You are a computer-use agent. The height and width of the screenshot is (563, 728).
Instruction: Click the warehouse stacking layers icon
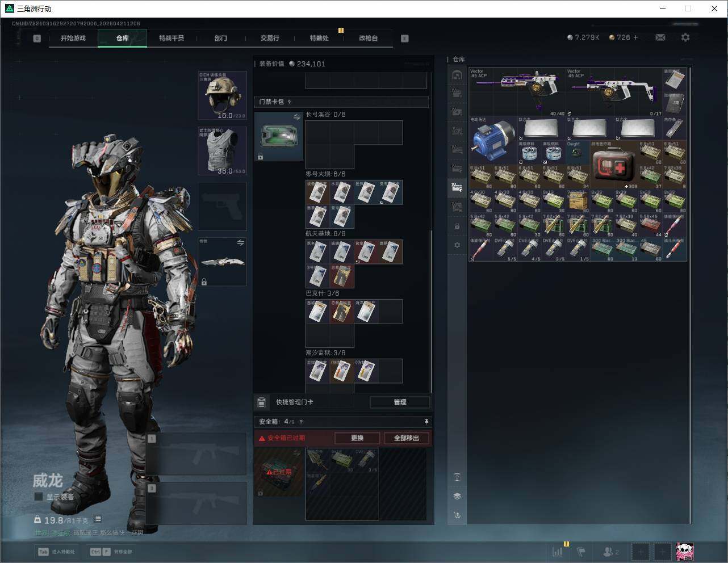[457, 496]
